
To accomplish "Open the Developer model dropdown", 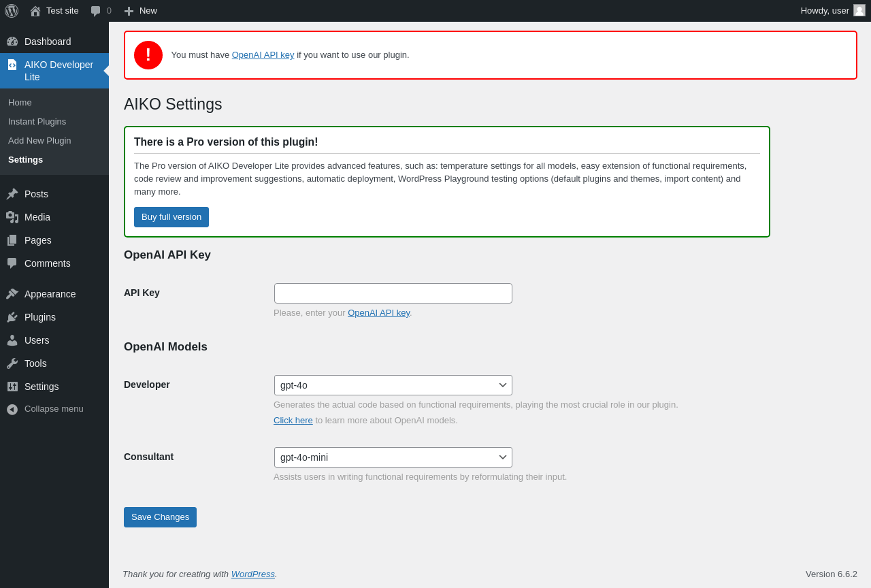I will [393, 385].
